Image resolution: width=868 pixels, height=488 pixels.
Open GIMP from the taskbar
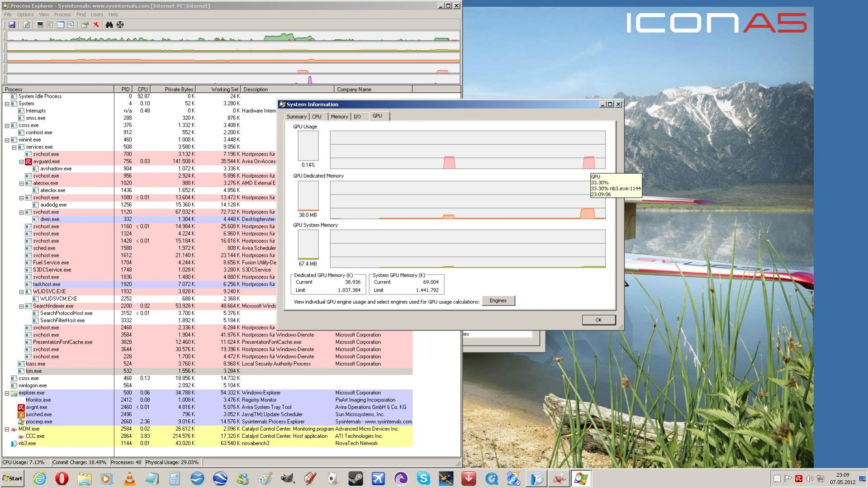click(x=288, y=479)
